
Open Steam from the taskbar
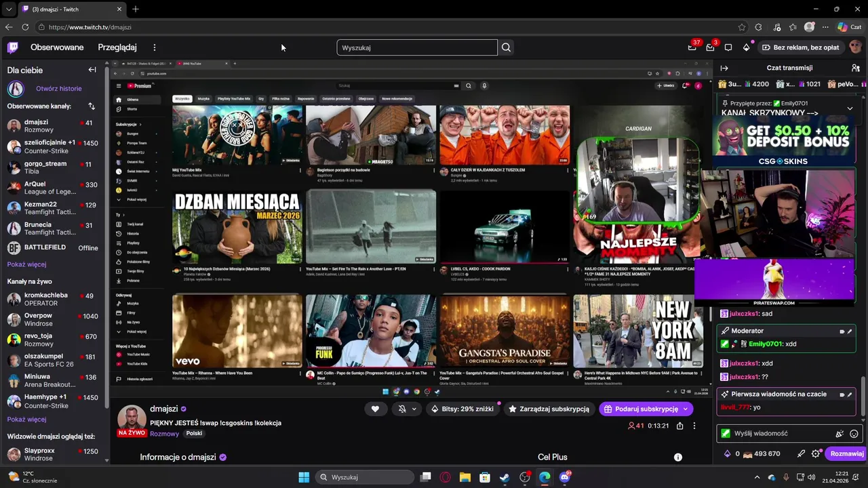505,477
